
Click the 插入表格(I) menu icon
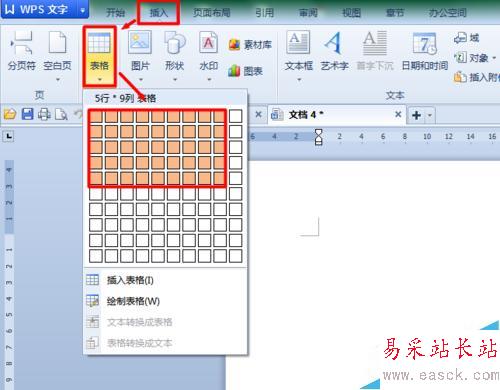(x=92, y=280)
